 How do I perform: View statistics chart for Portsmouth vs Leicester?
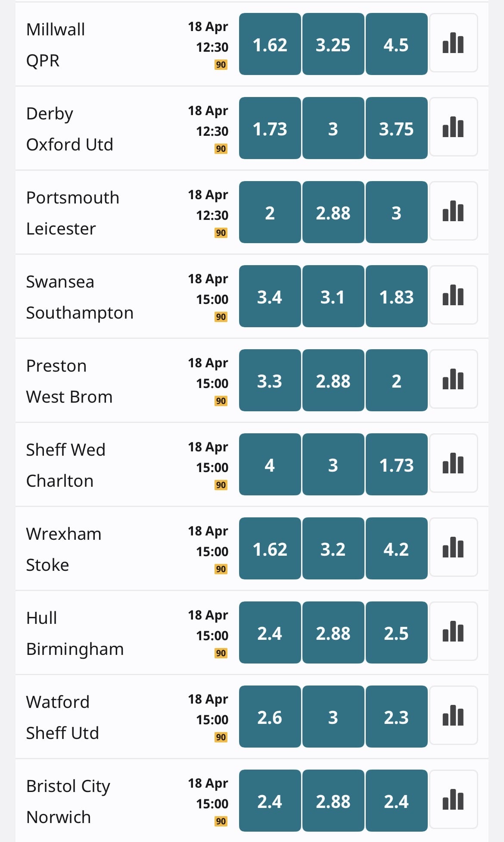pos(454,211)
